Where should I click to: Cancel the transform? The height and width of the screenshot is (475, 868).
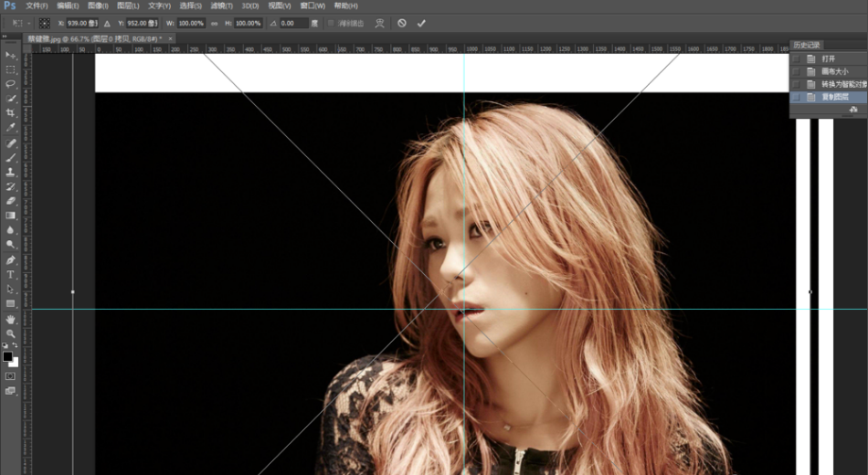[x=402, y=23]
